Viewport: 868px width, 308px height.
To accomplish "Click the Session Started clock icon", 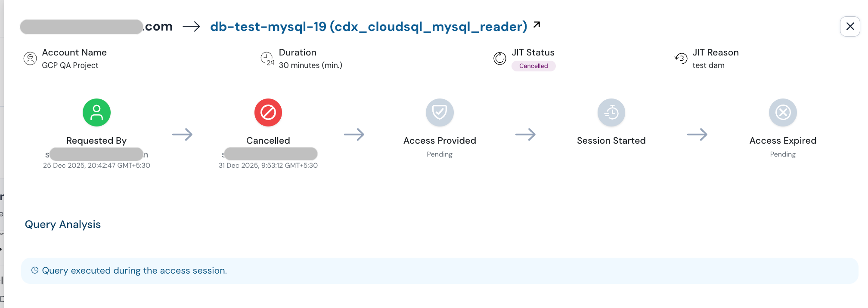I will pyautogui.click(x=611, y=113).
